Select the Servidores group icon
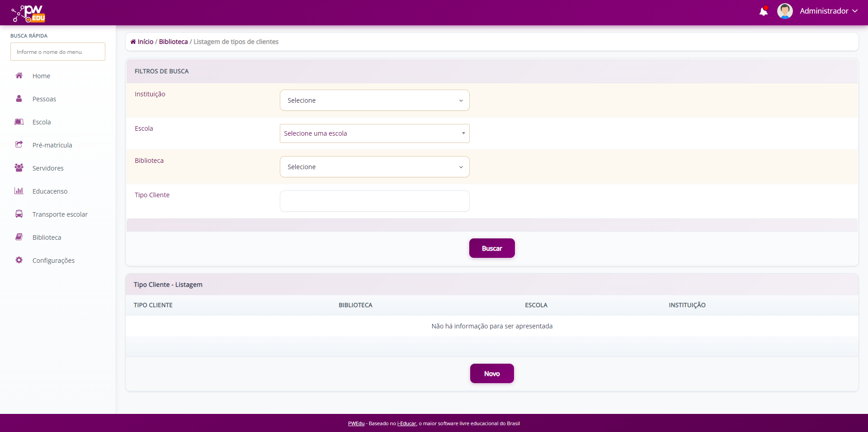 [19, 168]
